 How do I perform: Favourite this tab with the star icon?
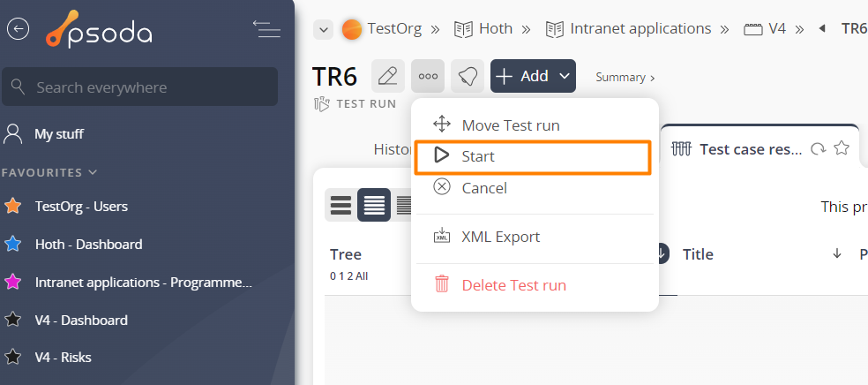pos(842,147)
